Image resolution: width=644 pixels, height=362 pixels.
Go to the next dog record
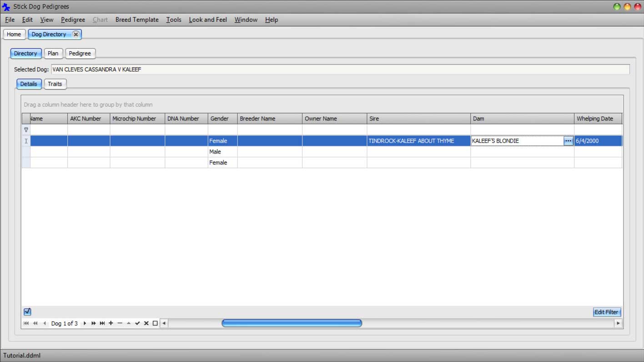tap(85, 323)
